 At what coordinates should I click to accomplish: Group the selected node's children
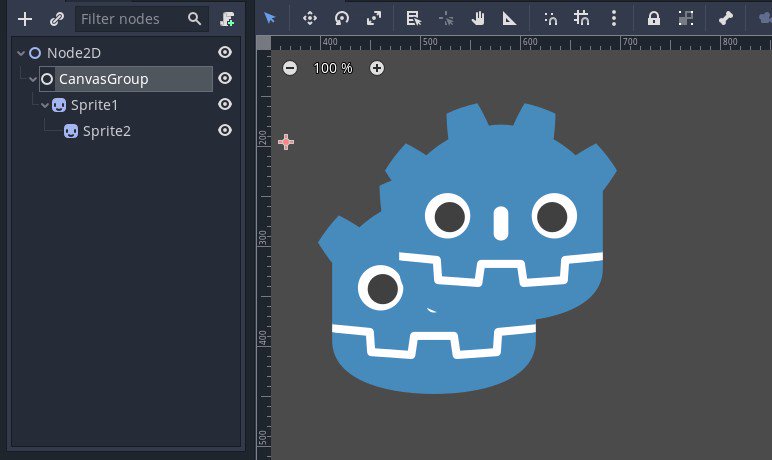[x=686, y=19]
